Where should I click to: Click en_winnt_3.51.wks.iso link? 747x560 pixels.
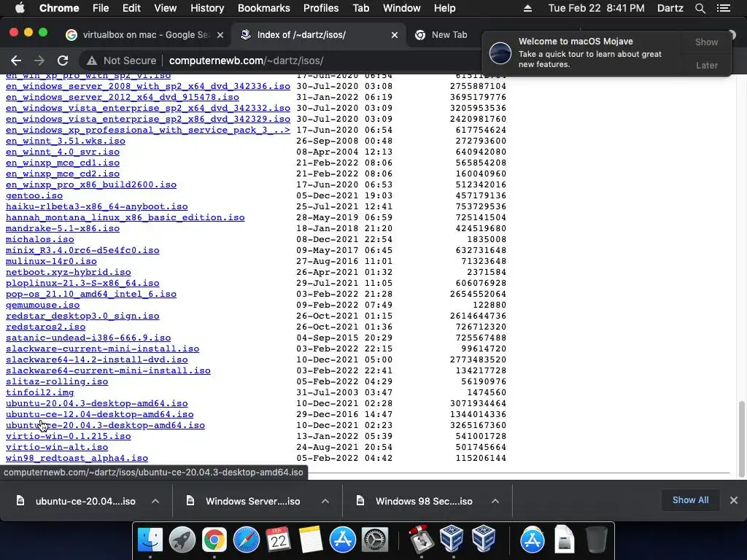(66, 141)
